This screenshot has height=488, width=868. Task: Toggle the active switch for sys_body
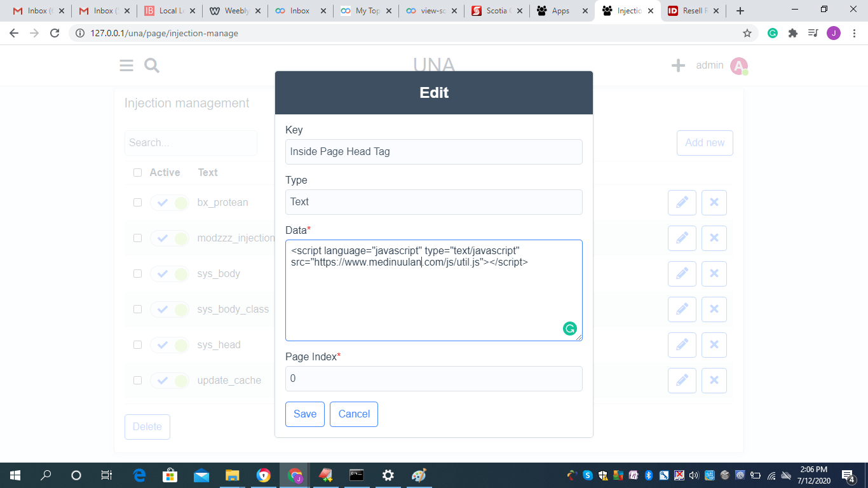(170, 274)
